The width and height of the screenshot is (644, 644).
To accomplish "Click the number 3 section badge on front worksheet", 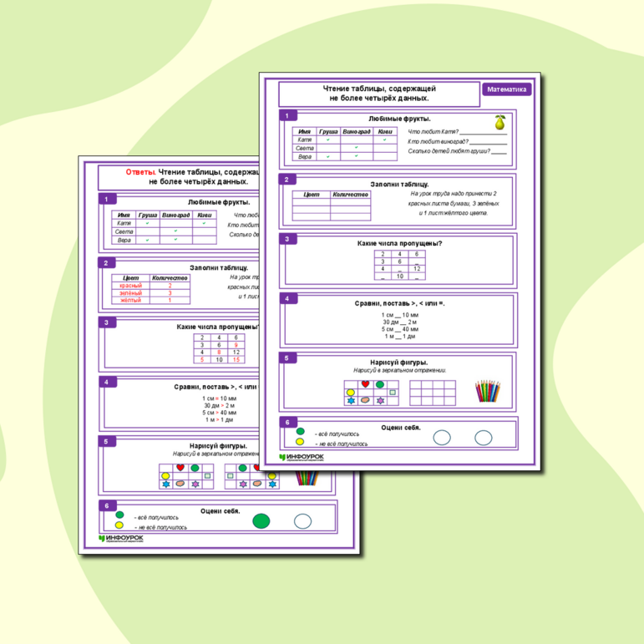I will 287,239.
